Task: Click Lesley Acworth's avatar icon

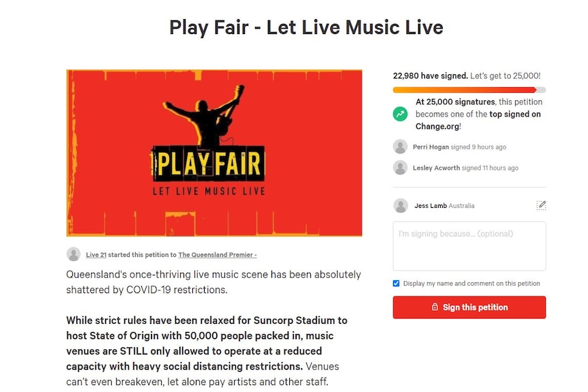Action: pos(400,168)
